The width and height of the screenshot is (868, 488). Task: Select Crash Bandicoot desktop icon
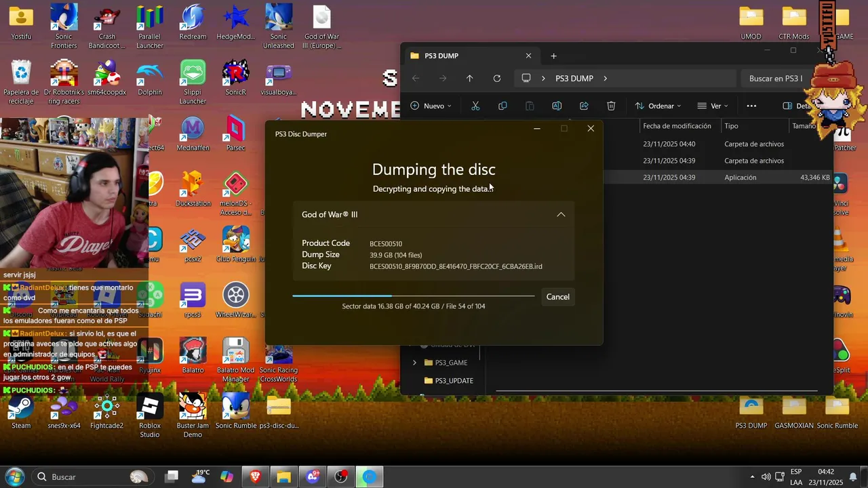coord(106,27)
